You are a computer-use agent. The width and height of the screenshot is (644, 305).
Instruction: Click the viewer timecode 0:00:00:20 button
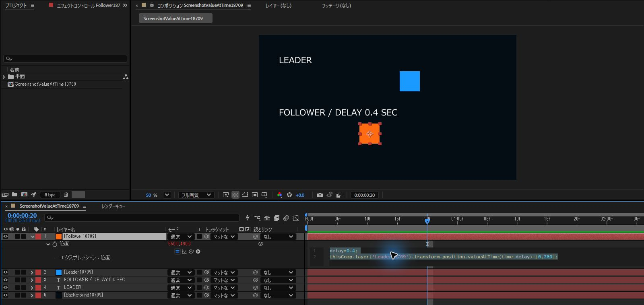pyautogui.click(x=365, y=195)
